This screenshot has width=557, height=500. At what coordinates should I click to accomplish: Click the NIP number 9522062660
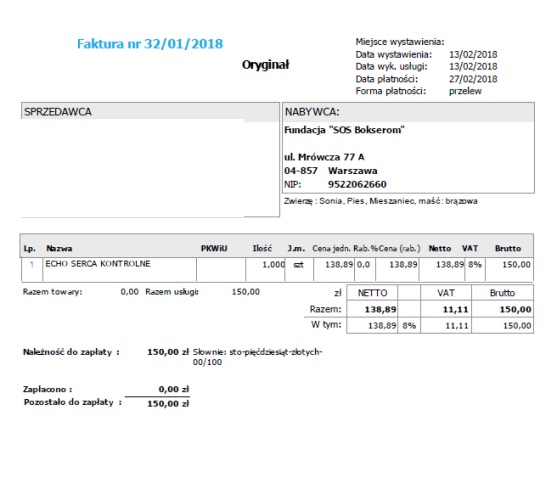point(357,184)
